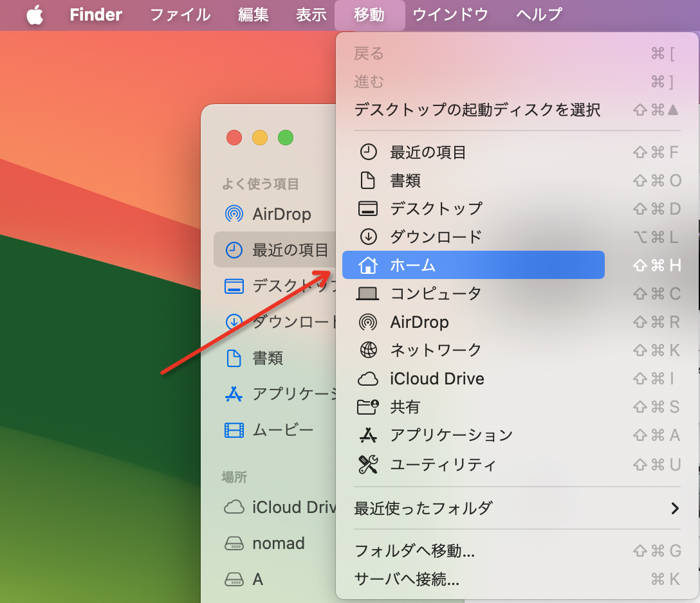Open the Apple menu
The image size is (700, 603).
coord(35,15)
